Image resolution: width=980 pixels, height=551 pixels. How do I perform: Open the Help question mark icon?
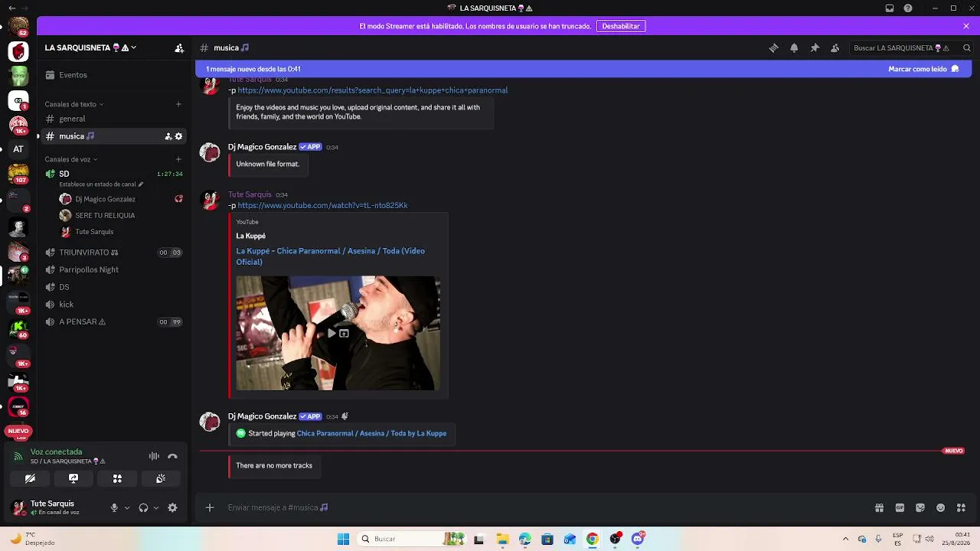tap(908, 8)
